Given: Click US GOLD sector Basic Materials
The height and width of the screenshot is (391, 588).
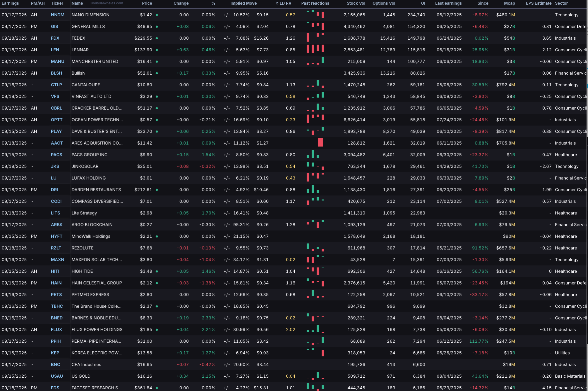Looking at the screenshot, I should click(570, 376).
